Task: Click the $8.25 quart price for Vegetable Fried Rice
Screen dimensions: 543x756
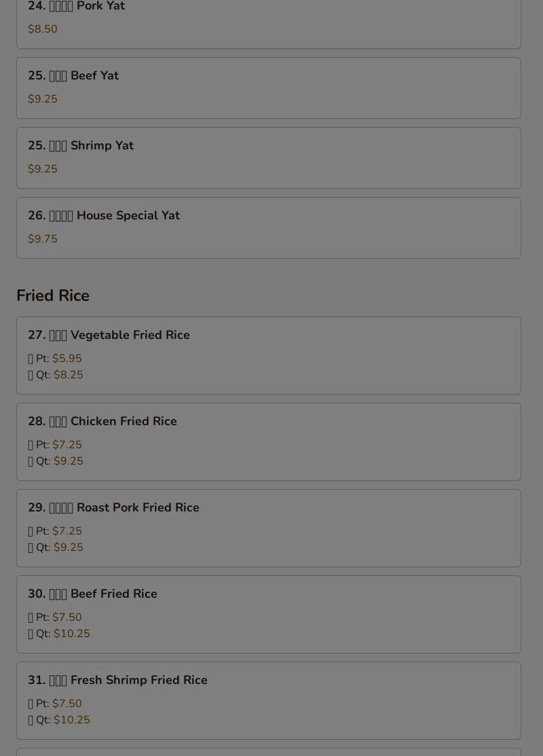Action: (69, 375)
